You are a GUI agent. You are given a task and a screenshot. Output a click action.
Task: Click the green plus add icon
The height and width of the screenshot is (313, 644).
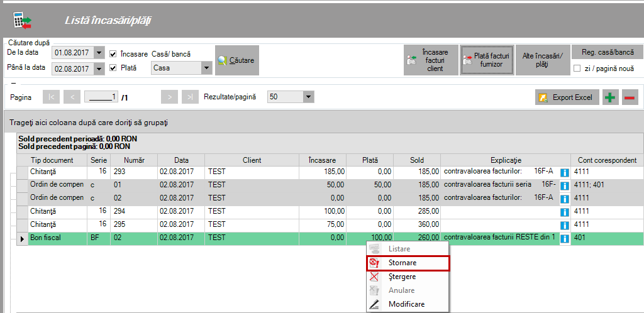pyautogui.click(x=611, y=97)
